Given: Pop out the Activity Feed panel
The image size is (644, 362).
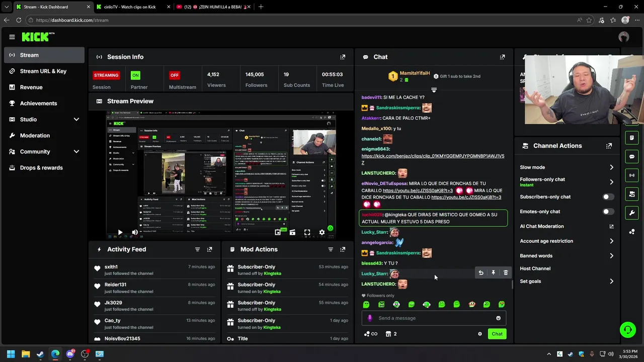Looking at the screenshot, I should [210, 249].
